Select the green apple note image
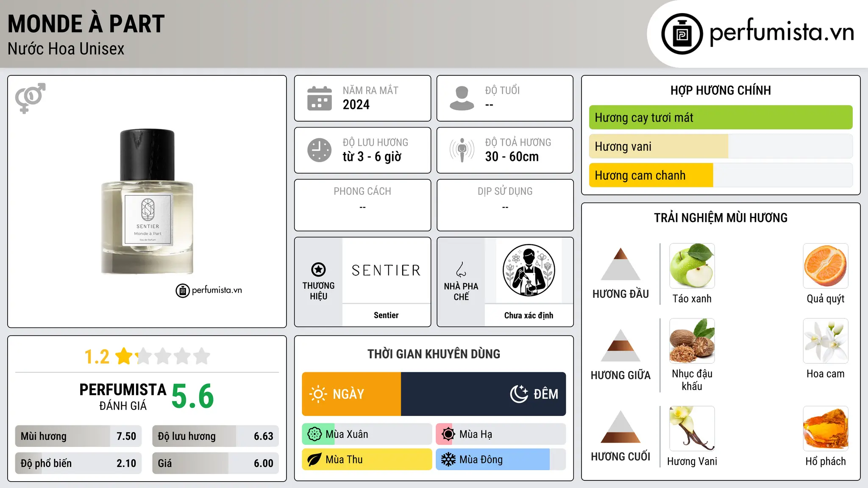The width and height of the screenshot is (868, 488). point(692,266)
